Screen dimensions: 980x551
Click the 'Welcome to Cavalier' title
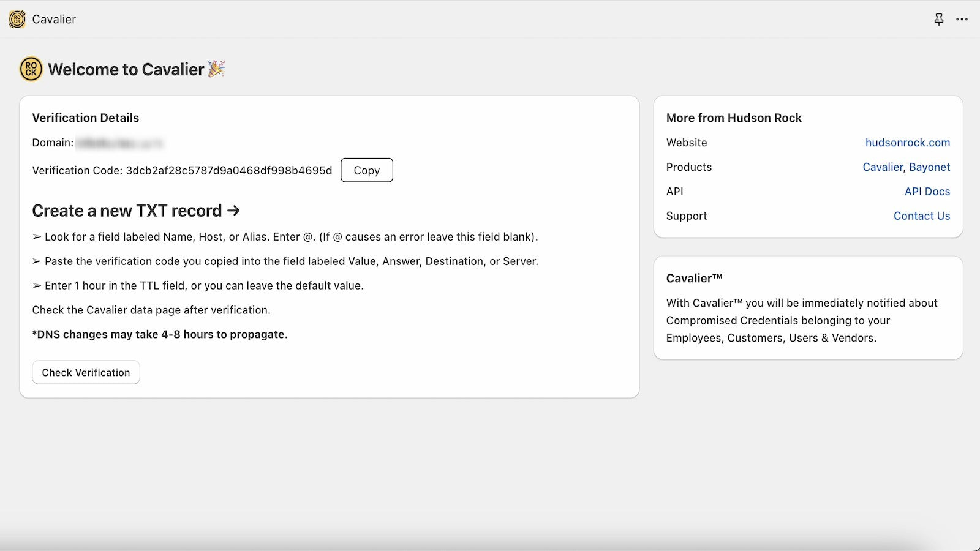click(126, 69)
